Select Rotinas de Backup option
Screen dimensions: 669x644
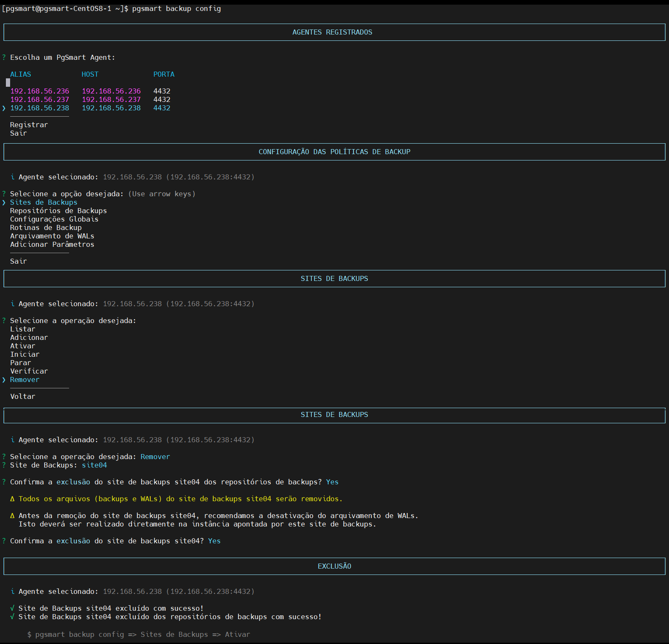point(46,227)
